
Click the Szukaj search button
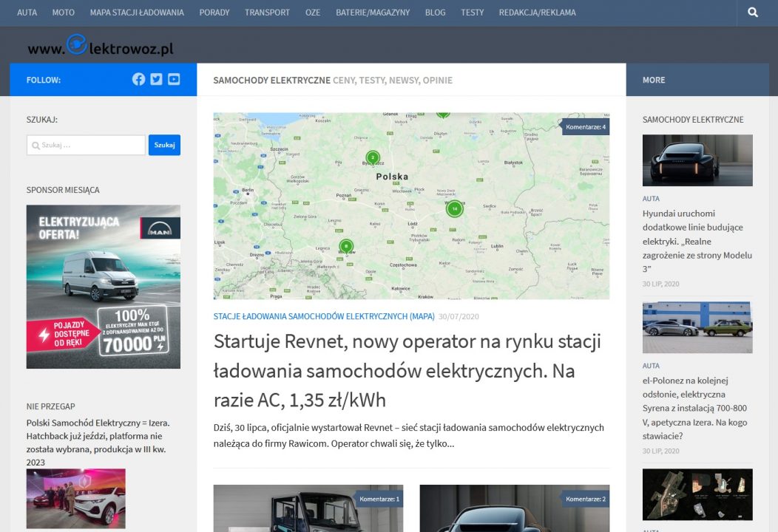[164, 145]
